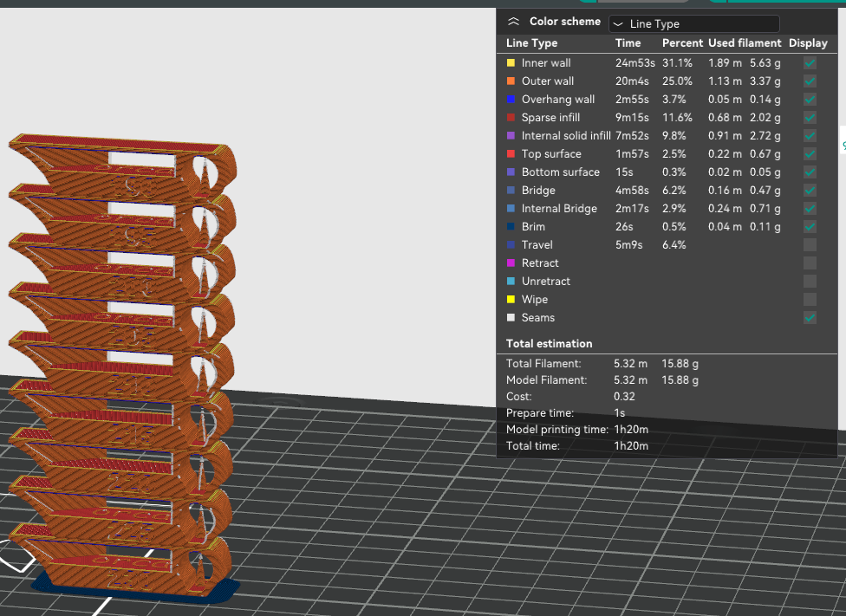This screenshot has width=846, height=616.
Task: Show Retract points via its checkbox
Action: pyautogui.click(x=810, y=263)
